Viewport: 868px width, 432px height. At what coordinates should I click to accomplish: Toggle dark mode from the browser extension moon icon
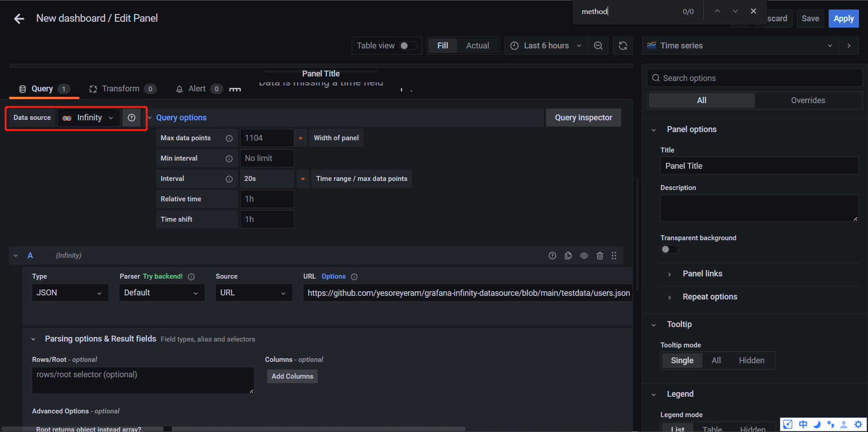817,425
